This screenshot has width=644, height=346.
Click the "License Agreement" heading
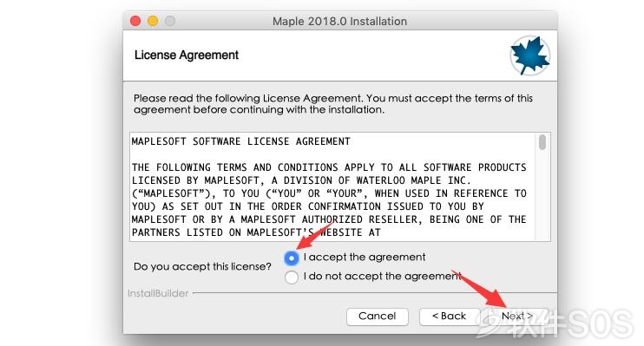tap(187, 55)
